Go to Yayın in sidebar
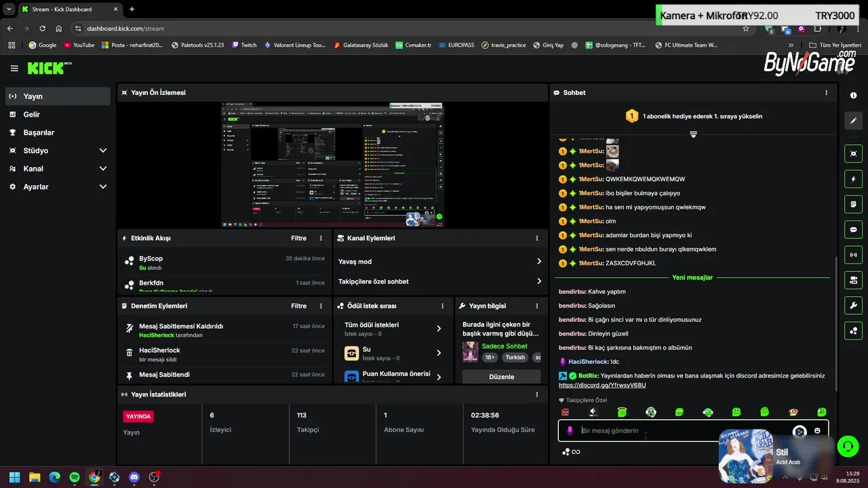868x488 pixels. 58,96
